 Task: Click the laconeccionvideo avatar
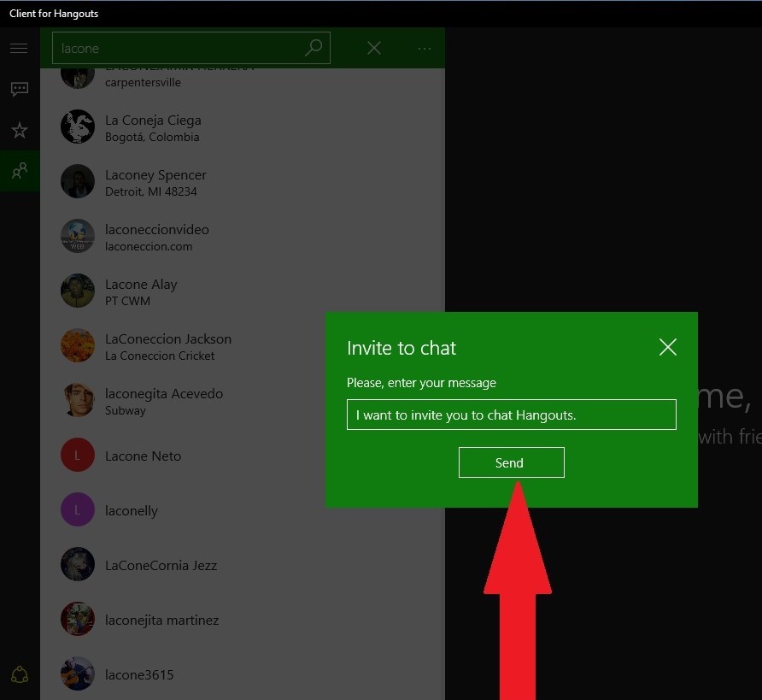(77, 236)
